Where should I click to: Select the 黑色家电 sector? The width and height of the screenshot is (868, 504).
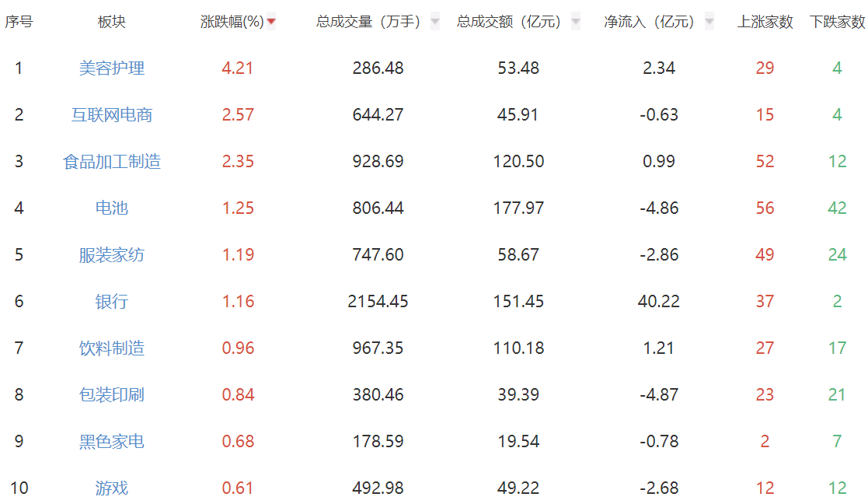pyautogui.click(x=112, y=442)
